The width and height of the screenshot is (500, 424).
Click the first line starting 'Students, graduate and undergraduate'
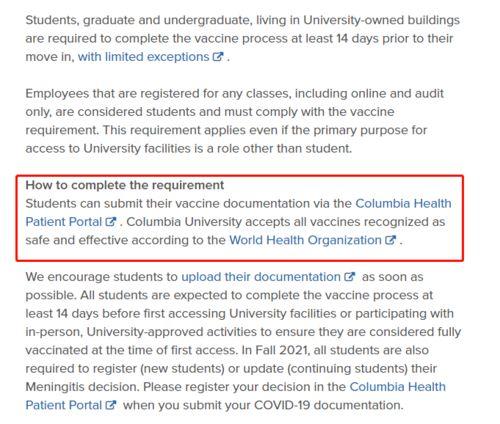coord(243,20)
